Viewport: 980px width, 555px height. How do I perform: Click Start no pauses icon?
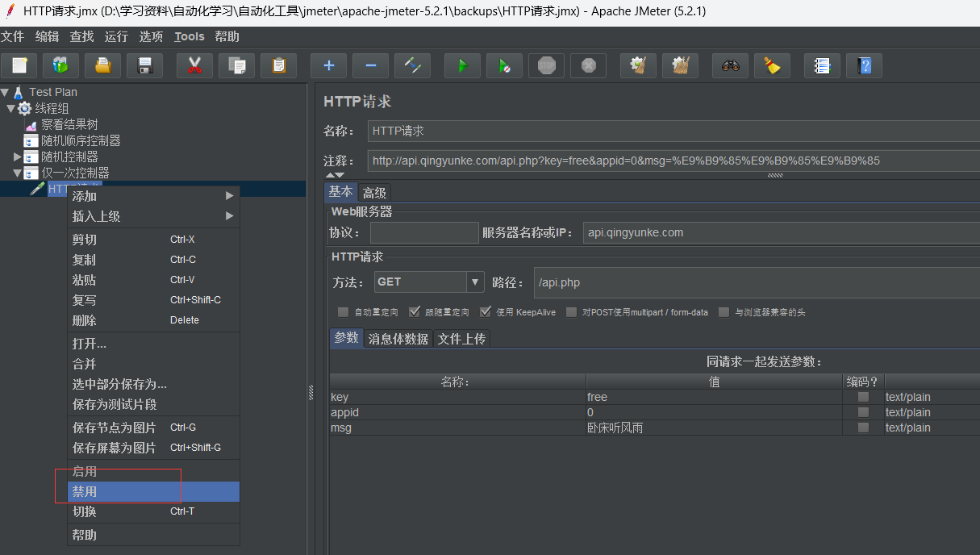(x=504, y=65)
